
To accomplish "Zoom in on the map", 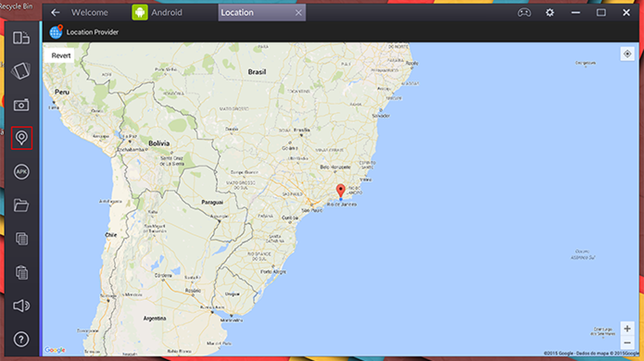I will [627, 328].
